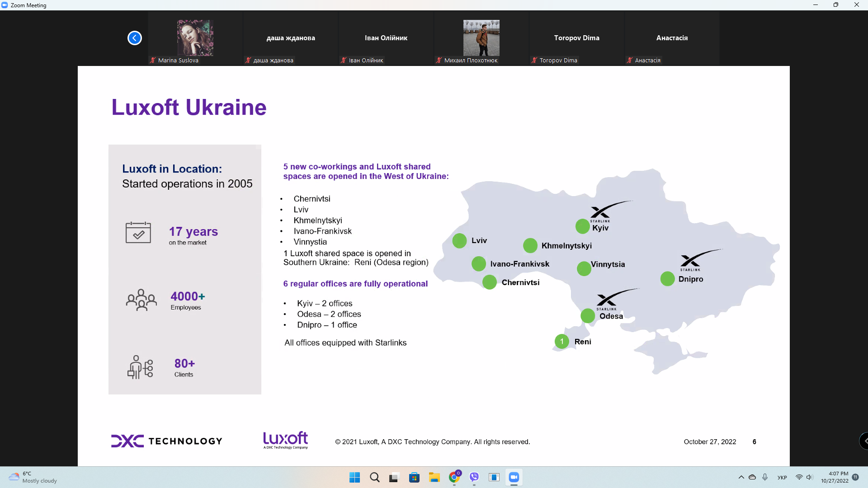Click the green Kyiv map marker

click(583, 226)
